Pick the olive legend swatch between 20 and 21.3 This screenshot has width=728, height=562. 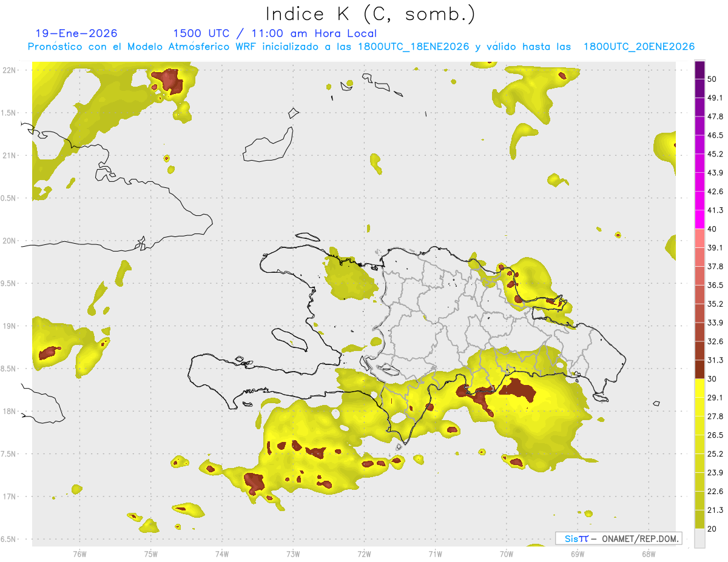pos(699,520)
